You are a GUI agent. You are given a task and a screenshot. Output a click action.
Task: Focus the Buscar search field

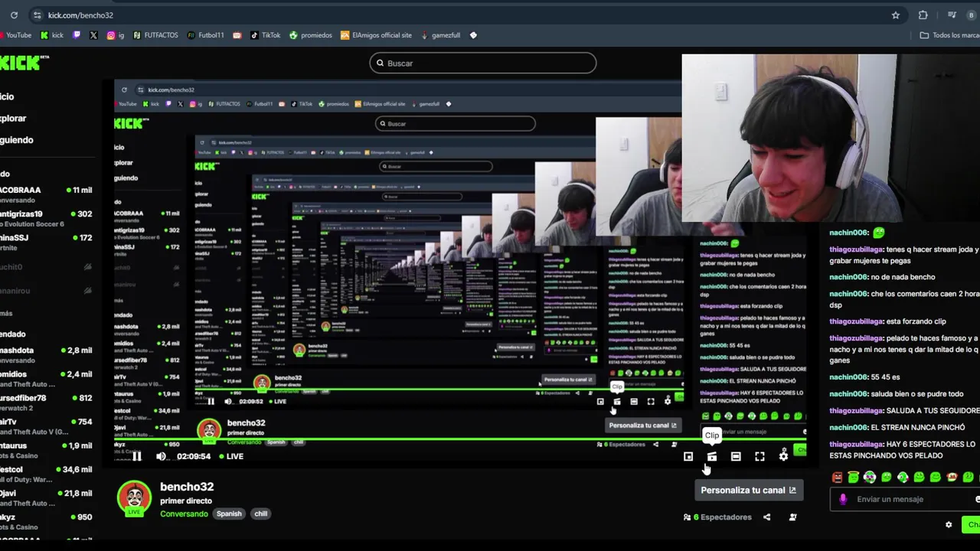pos(483,64)
